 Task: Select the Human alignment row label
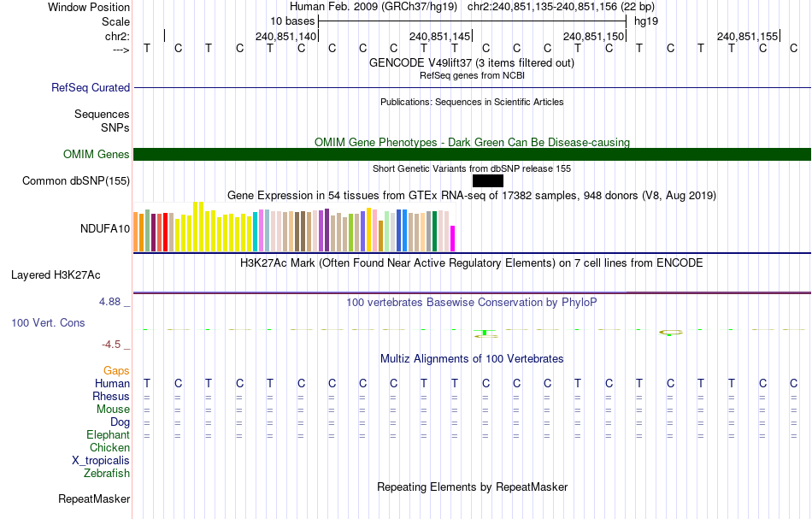pyautogui.click(x=112, y=383)
